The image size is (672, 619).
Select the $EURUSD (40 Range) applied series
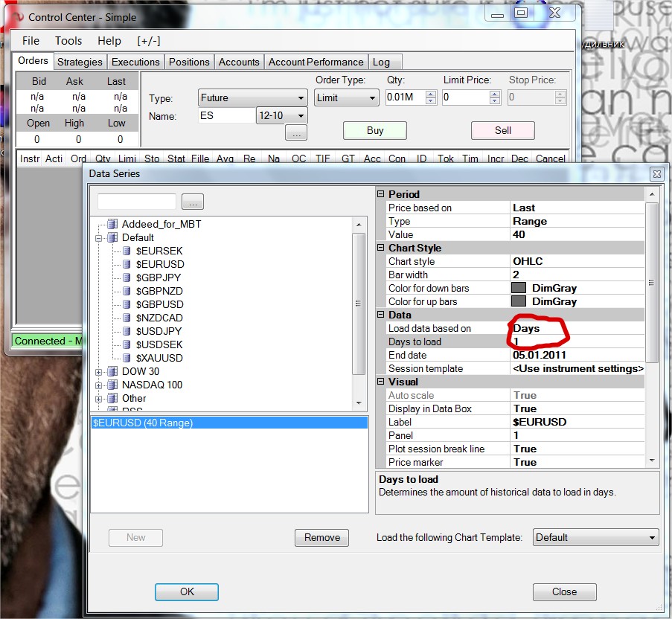[x=229, y=423]
